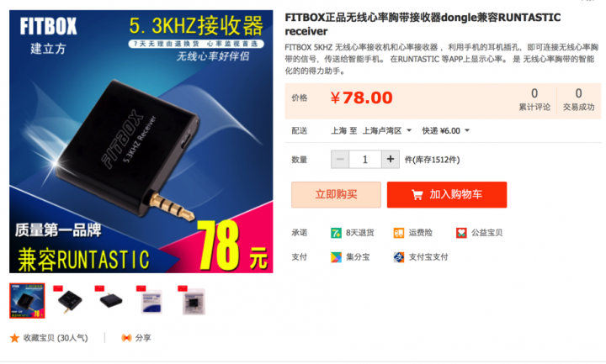This screenshot has height=364, width=606.
Task: Click the share (分享) icon
Action: click(x=126, y=338)
